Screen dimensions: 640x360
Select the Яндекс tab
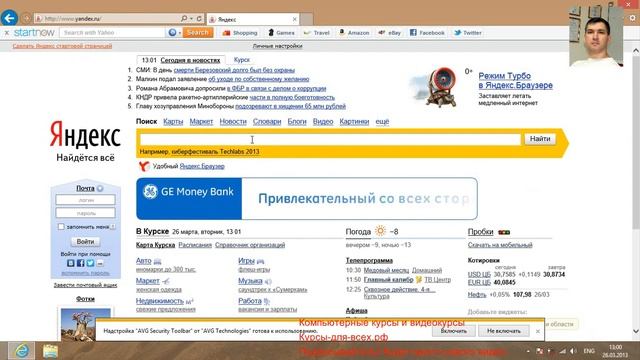[253, 19]
